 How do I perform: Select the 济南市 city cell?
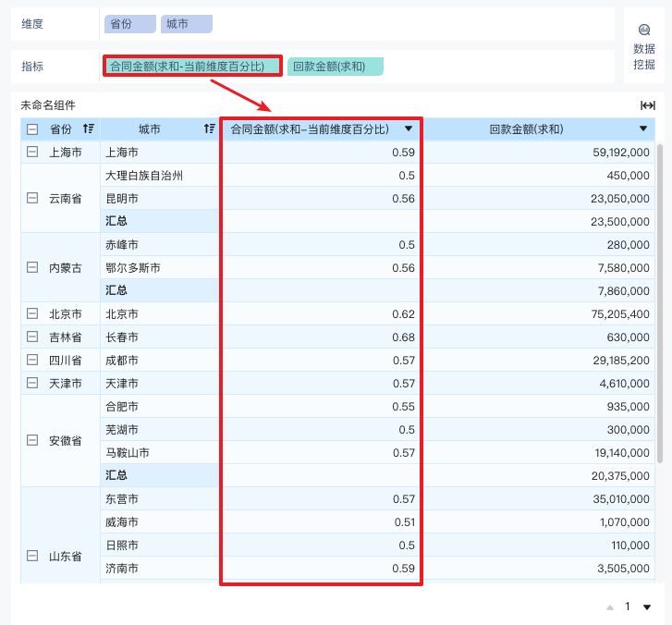[160, 569]
